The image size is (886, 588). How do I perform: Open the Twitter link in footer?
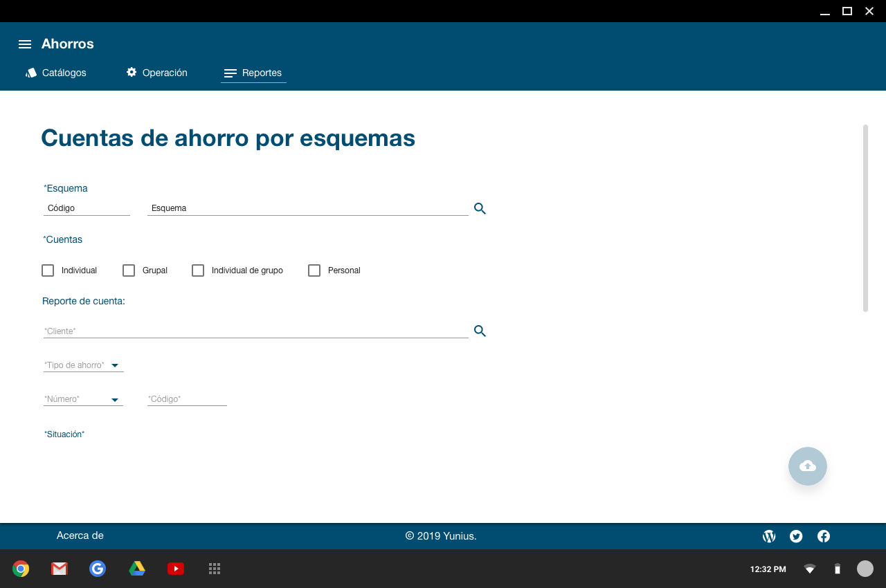pos(796,536)
